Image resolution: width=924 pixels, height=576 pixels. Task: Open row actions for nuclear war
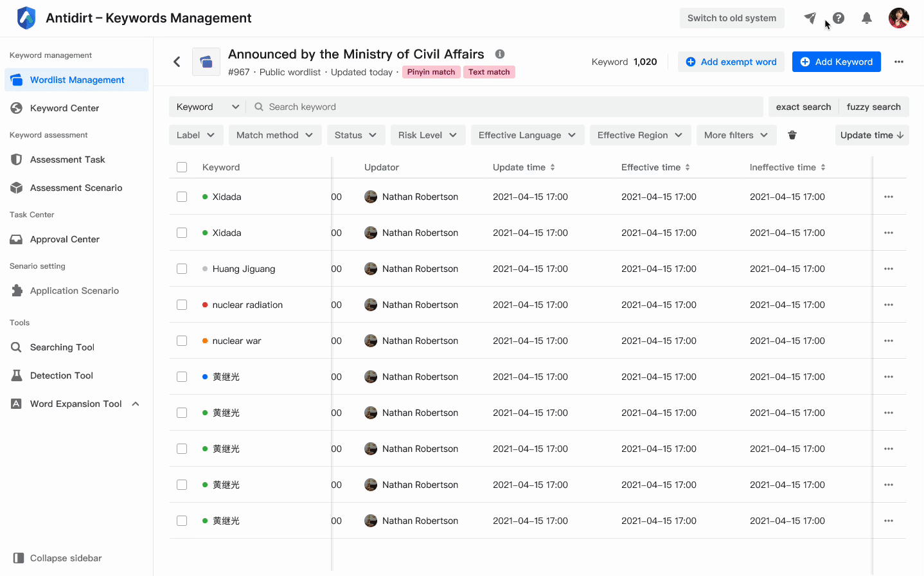(889, 341)
